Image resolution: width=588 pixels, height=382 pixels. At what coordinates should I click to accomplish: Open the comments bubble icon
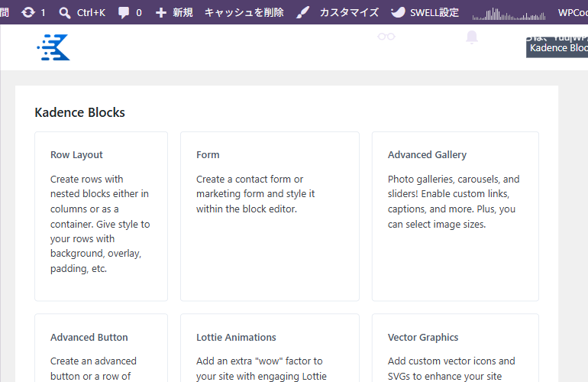[124, 13]
